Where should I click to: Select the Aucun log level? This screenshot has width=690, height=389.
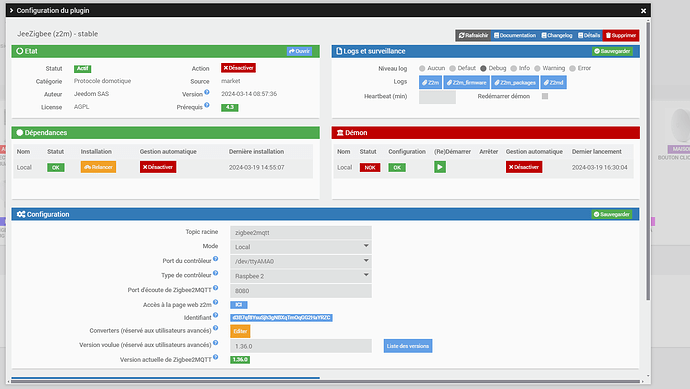[422, 68]
